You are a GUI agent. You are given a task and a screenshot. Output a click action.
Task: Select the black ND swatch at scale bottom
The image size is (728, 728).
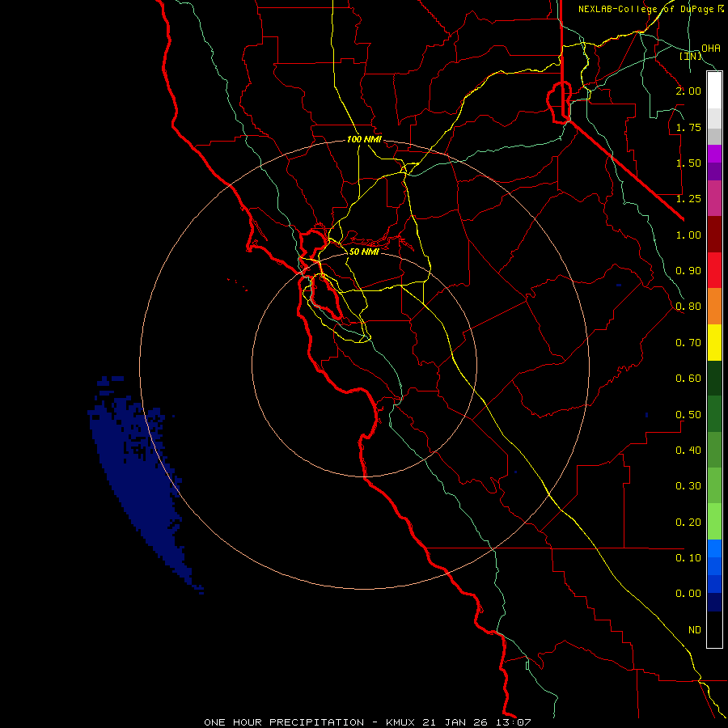point(714,629)
